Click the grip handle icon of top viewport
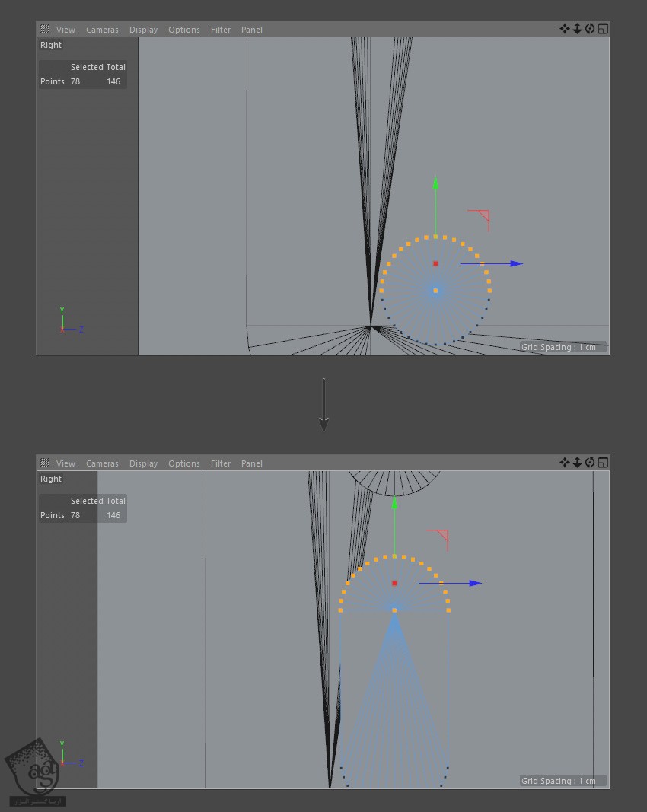Viewport: 647px width, 812px height. click(x=45, y=30)
